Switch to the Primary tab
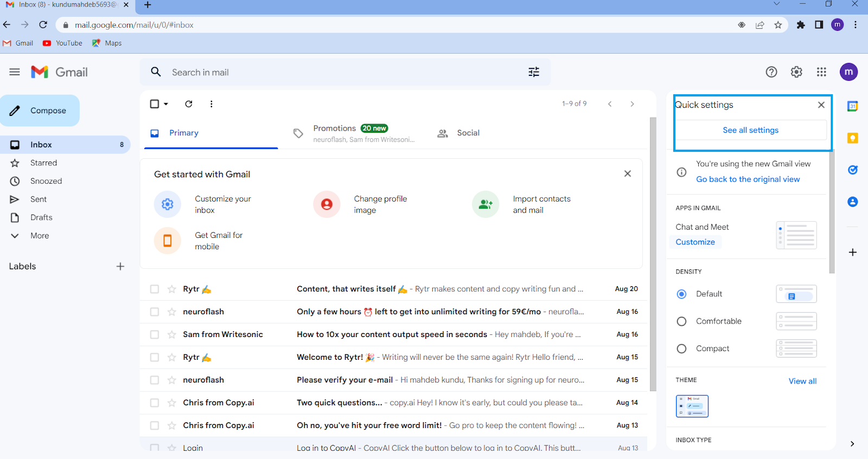The image size is (868, 459). (x=211, y=133)
